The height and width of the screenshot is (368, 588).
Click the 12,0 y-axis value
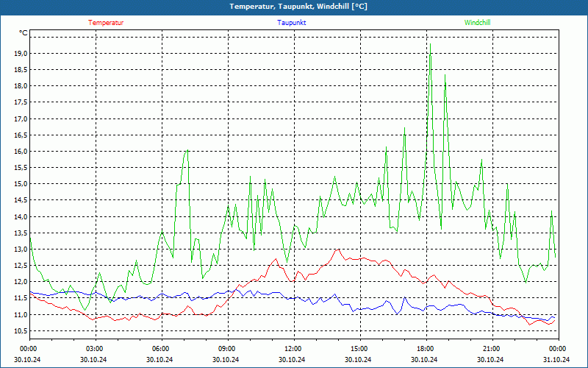point(21,282)
